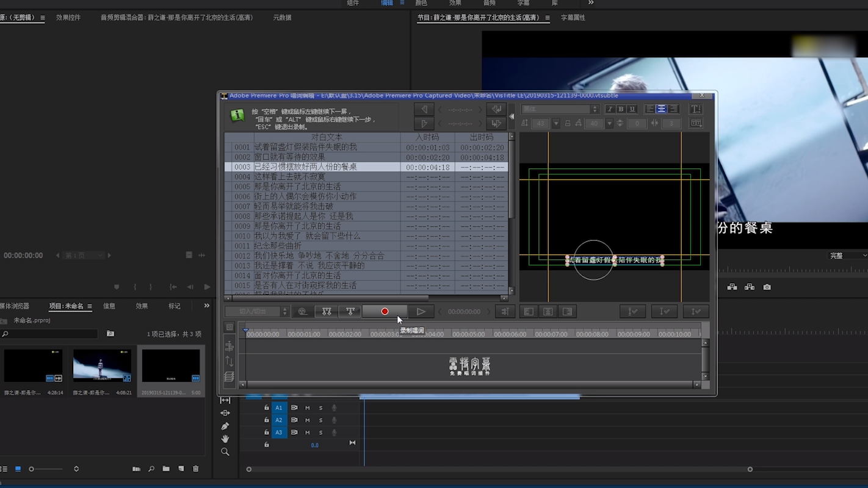Click the last checkmark apply button at bottom right
The image size is (868, 488).
click(695, 312)
